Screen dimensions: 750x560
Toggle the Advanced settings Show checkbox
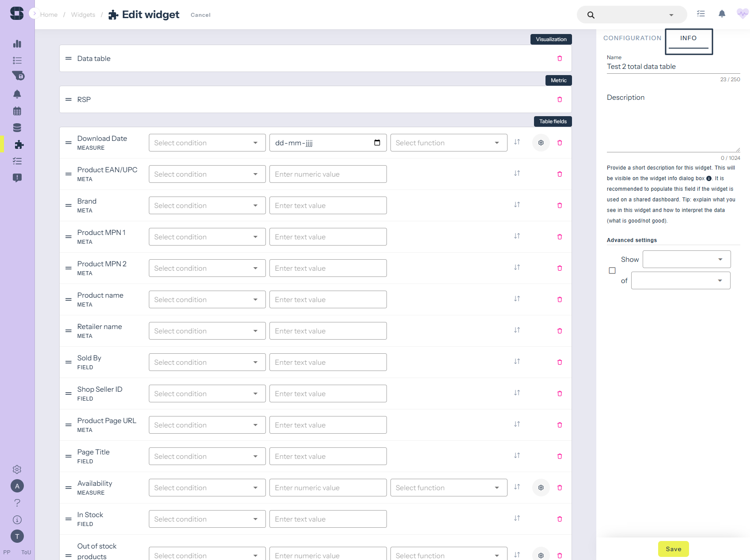click(612, 270)
